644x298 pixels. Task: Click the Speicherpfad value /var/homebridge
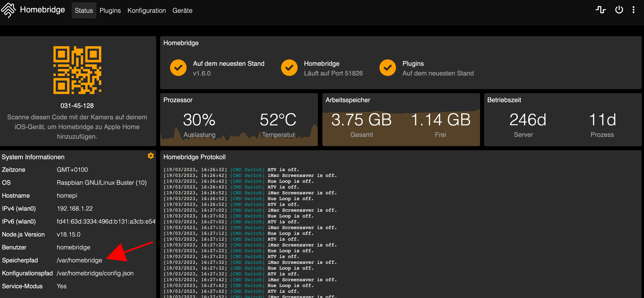[x=79, y=260]
